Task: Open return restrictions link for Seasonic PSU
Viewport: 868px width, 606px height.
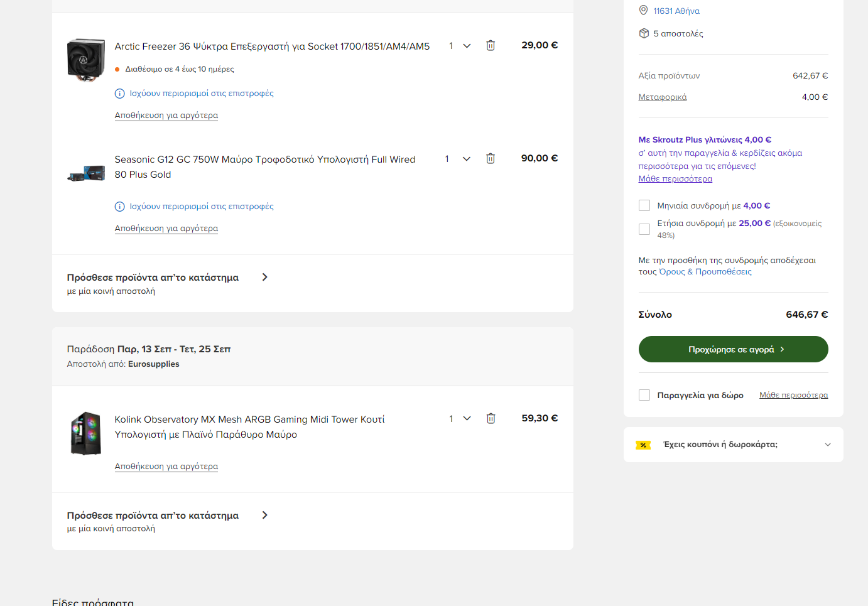Action: (202, 207)
